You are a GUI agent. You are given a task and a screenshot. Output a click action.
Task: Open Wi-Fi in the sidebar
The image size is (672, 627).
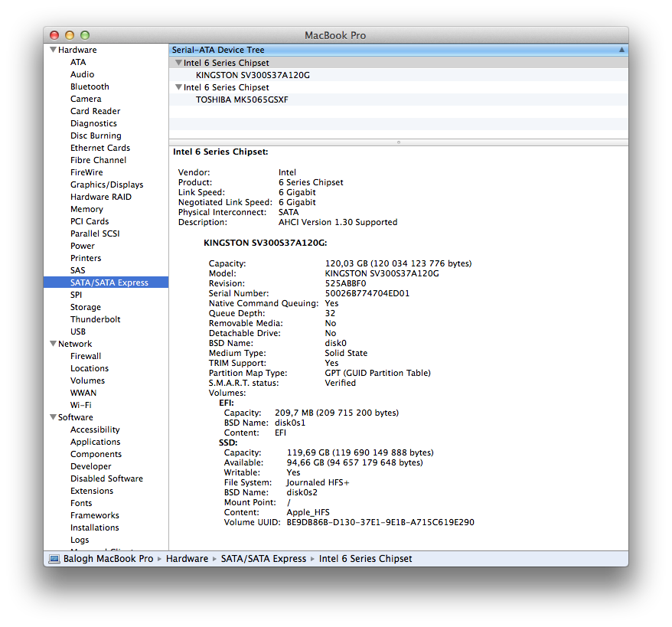click(x=80, y=405)
